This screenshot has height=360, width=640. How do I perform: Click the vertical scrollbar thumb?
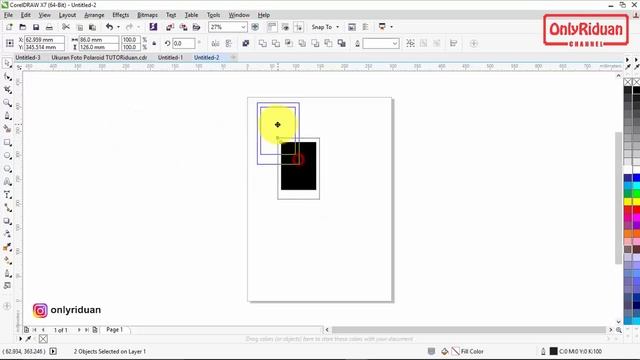click(x=618, y=198)
